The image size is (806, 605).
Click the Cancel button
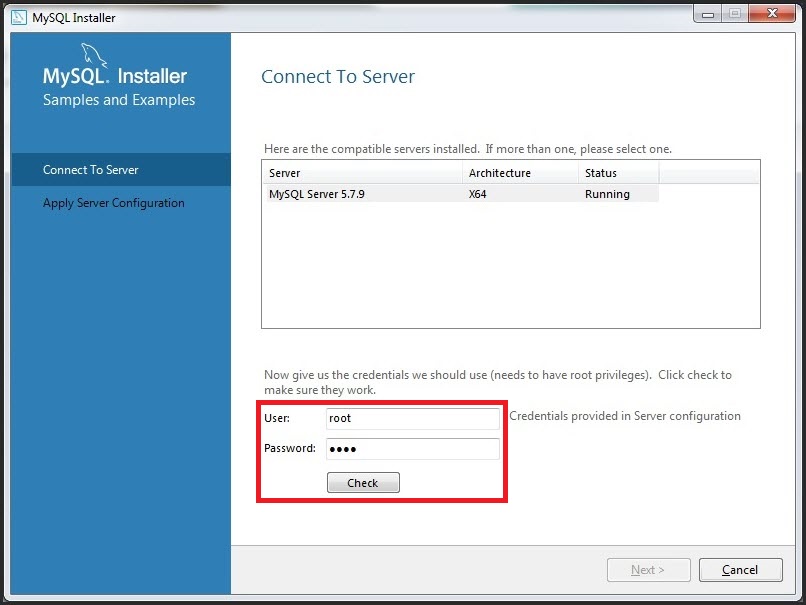click(x=741, y=570)
